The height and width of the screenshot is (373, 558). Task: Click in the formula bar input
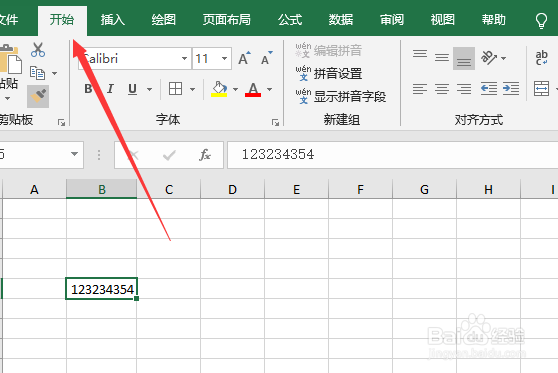coord(393,155)
